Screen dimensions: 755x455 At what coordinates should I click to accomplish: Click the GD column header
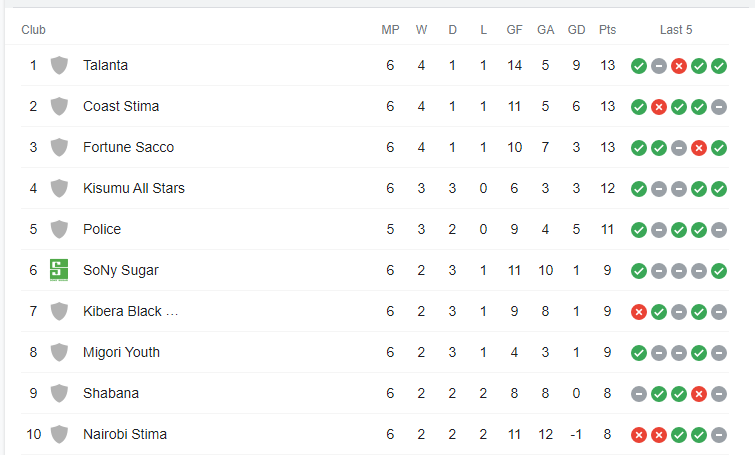pos(576,30)
